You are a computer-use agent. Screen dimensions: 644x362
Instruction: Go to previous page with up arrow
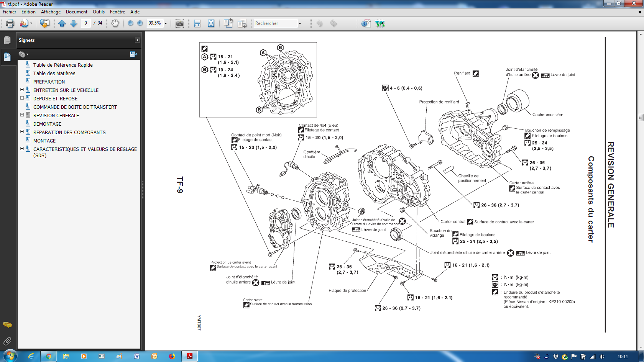pyautogui.click(x=62, y=23)
